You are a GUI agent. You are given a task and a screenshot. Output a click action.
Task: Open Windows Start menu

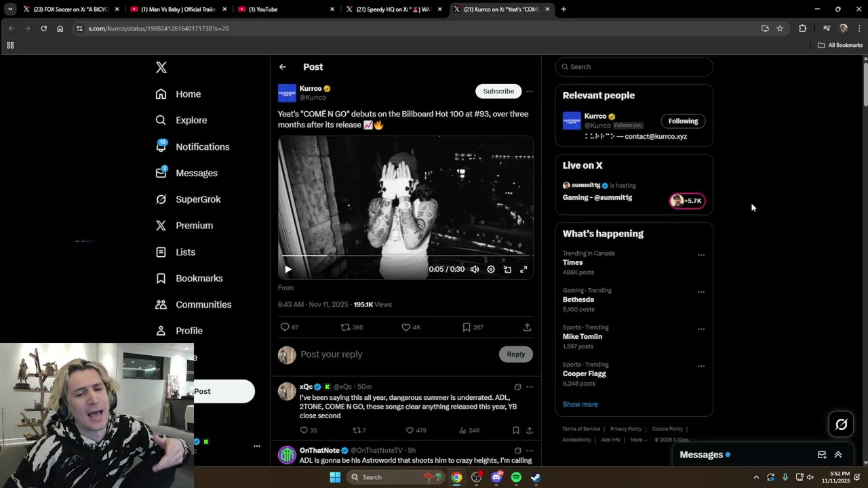335,477
